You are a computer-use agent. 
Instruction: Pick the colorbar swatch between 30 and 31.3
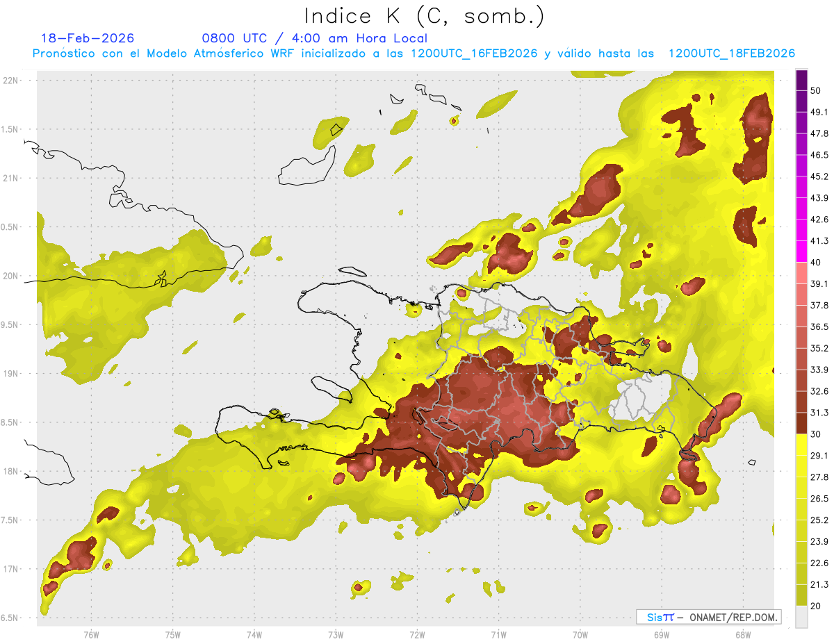tap(801, 423)
